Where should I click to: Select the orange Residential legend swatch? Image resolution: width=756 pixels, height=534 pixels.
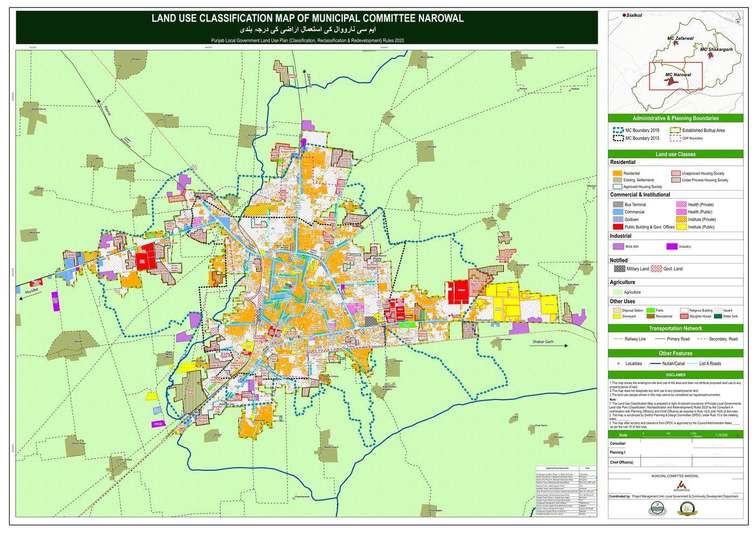coord(617,173)
